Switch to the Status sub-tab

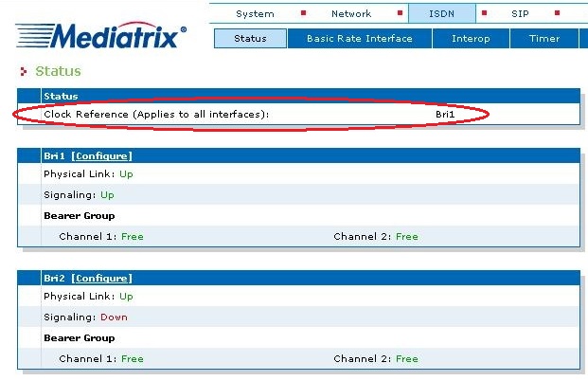click(x=250, y=39)
